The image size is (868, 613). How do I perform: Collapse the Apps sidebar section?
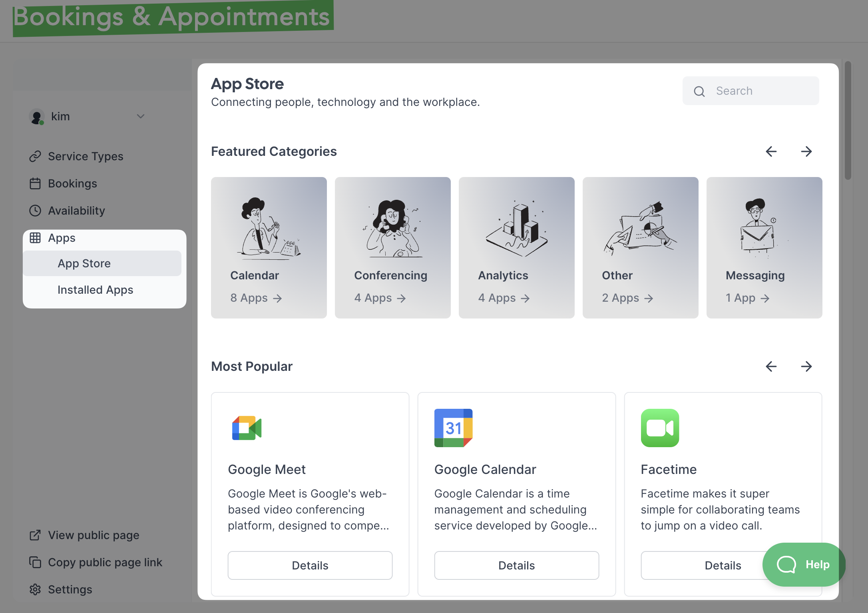62,238
